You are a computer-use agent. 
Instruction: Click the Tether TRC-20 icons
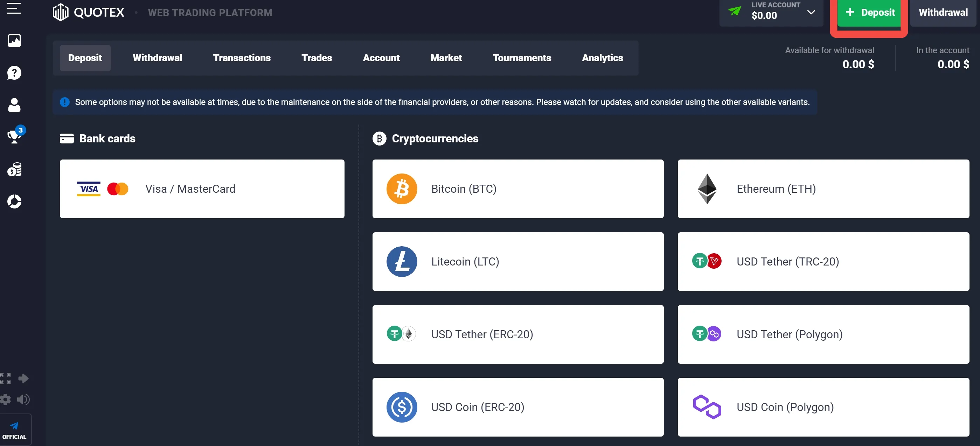(707, 261)
